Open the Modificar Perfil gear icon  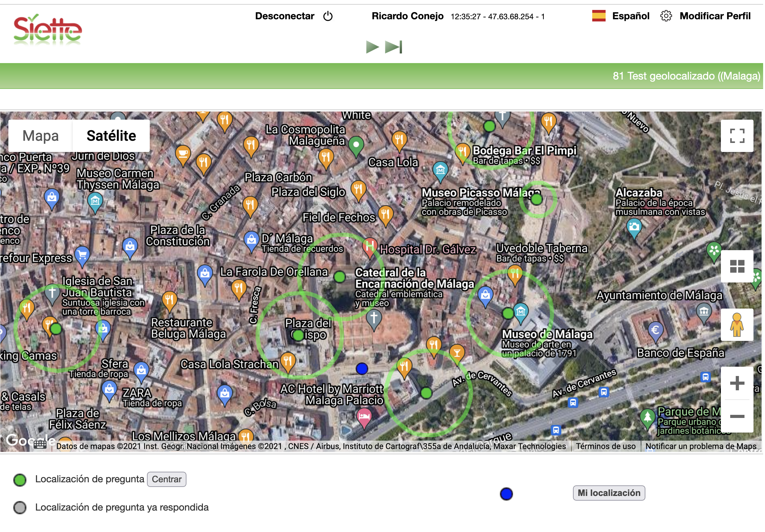tap(667, 16)
